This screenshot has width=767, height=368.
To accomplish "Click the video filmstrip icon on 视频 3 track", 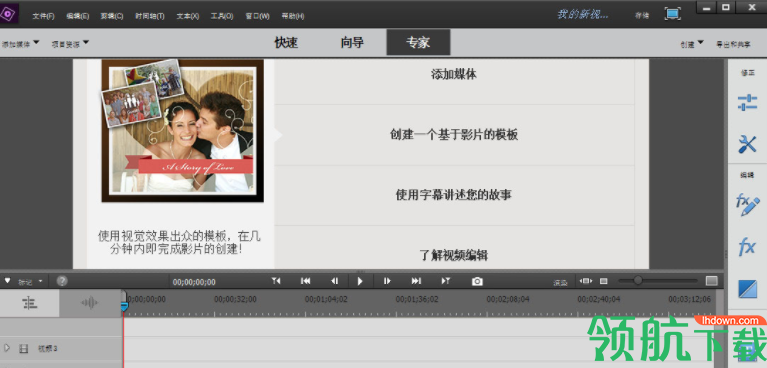I will 23,348.
